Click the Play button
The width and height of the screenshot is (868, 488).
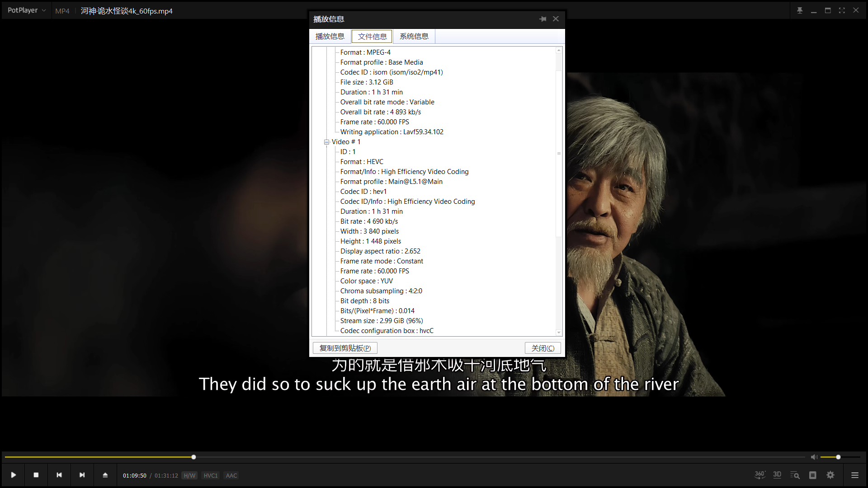[x=14, y=475]
